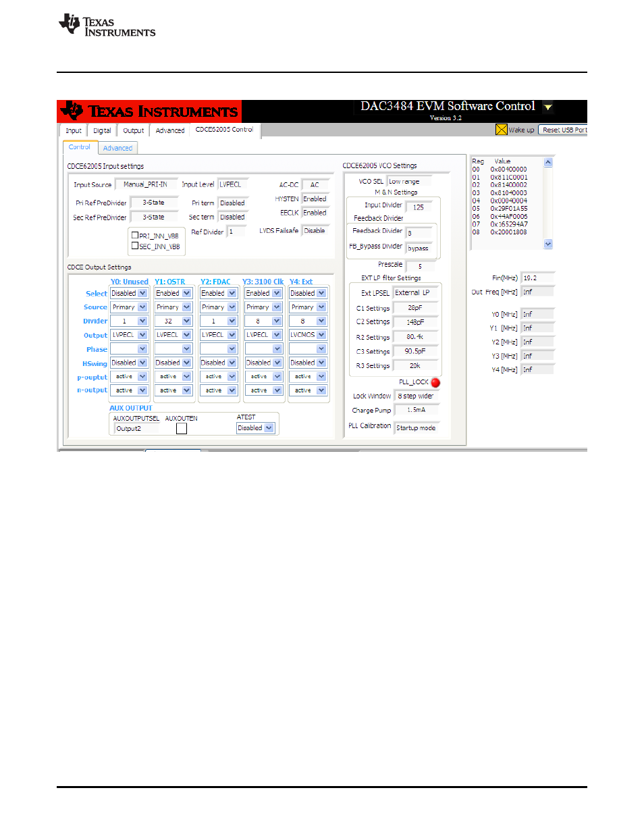Open the Y2 Phase dropdown
The height and width of the screenshot is (834, 644).
tap(219, 349)
